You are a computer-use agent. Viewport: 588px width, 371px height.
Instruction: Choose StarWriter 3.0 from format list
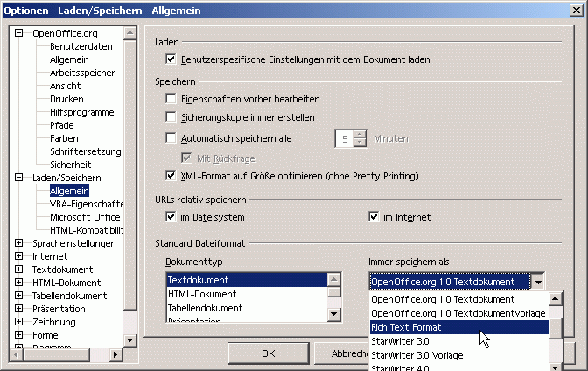pos(459,341)
